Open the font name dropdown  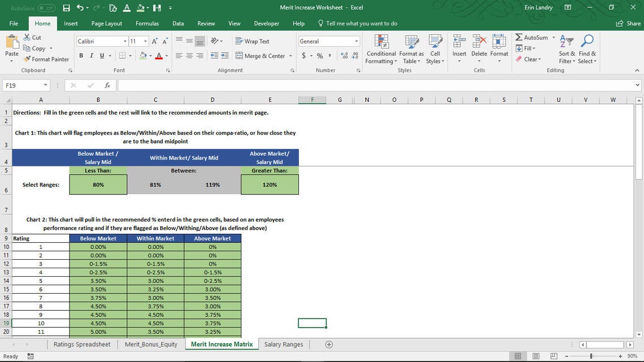[124, 41]
